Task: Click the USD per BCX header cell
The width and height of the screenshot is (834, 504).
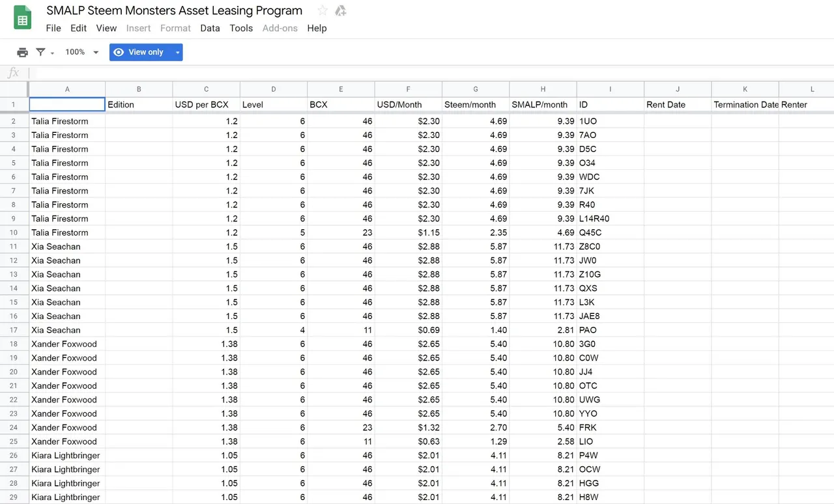Action: tap(206, 104)
